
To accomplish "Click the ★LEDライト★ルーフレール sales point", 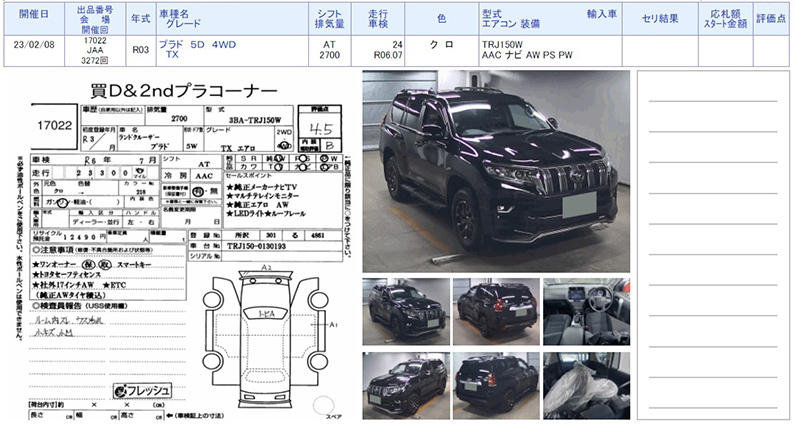I will coord(266,213).
